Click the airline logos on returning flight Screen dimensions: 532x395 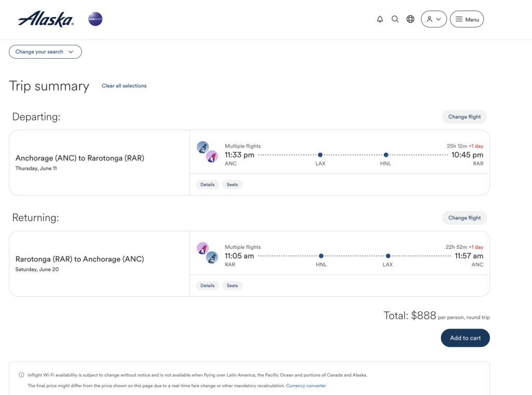[207, 253]
